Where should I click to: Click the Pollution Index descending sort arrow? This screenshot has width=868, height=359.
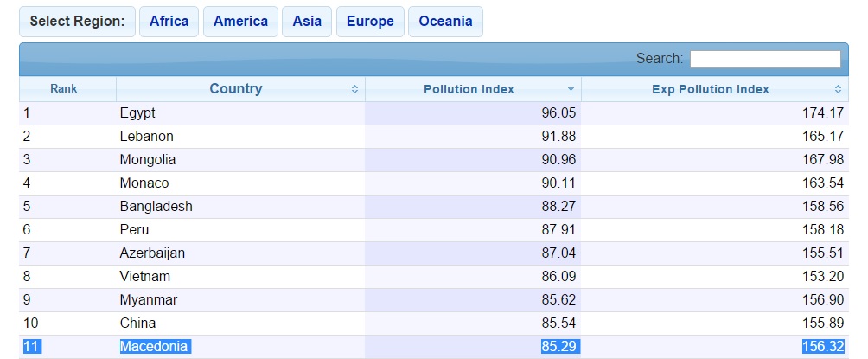(571, 89)
